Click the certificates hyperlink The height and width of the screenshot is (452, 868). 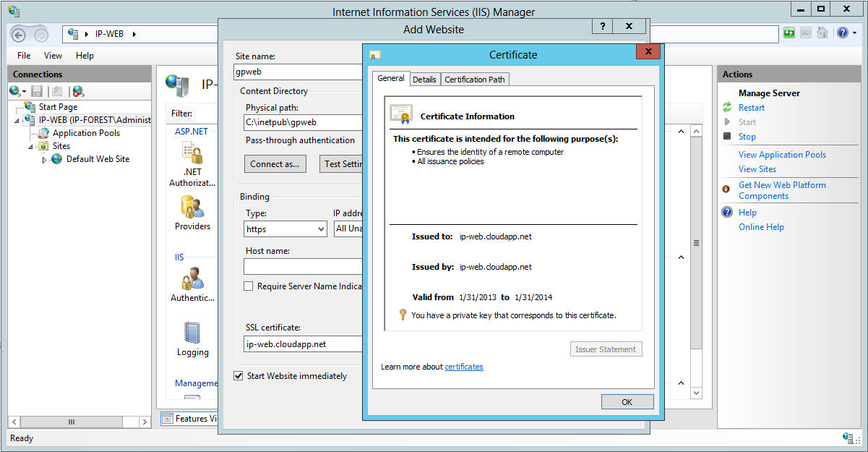pyautogui.click(x=464, y=367)
